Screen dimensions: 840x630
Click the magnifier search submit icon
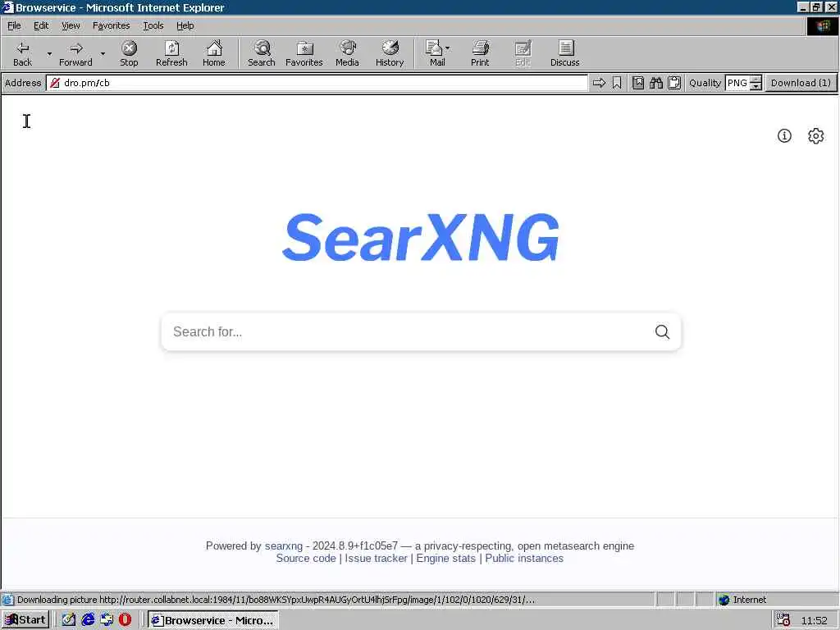point(662,331)
